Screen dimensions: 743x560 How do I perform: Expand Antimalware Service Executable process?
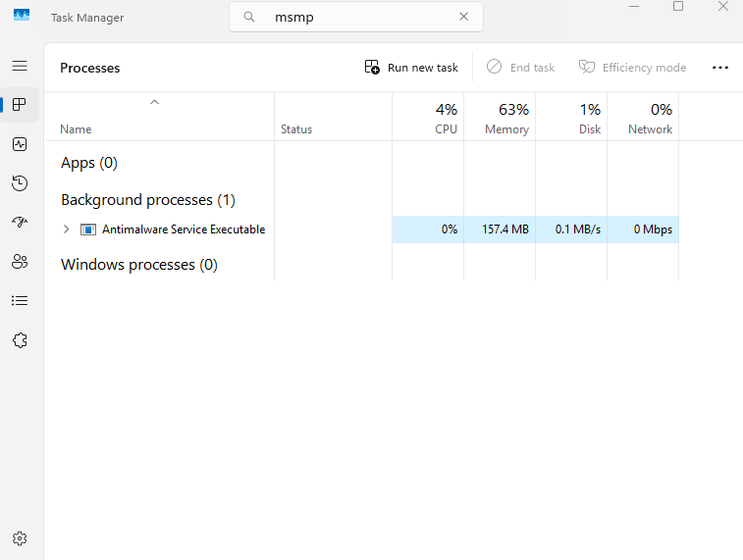click(x=66, y=229)
